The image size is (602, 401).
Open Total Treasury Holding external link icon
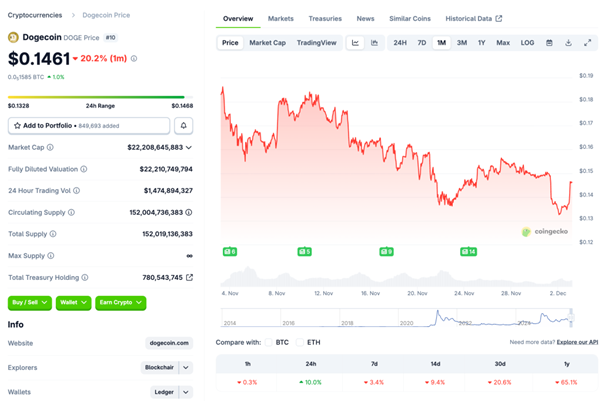coord(190,277)
